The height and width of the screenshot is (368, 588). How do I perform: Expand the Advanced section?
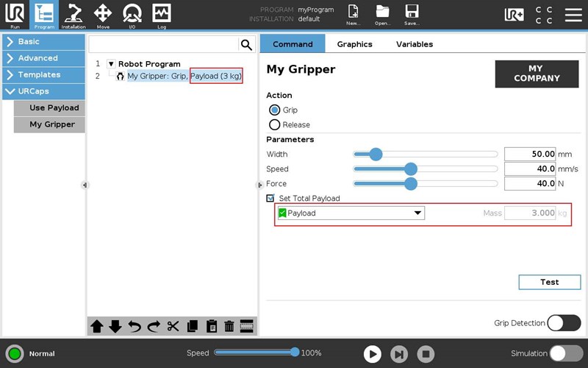pos(43,58)
